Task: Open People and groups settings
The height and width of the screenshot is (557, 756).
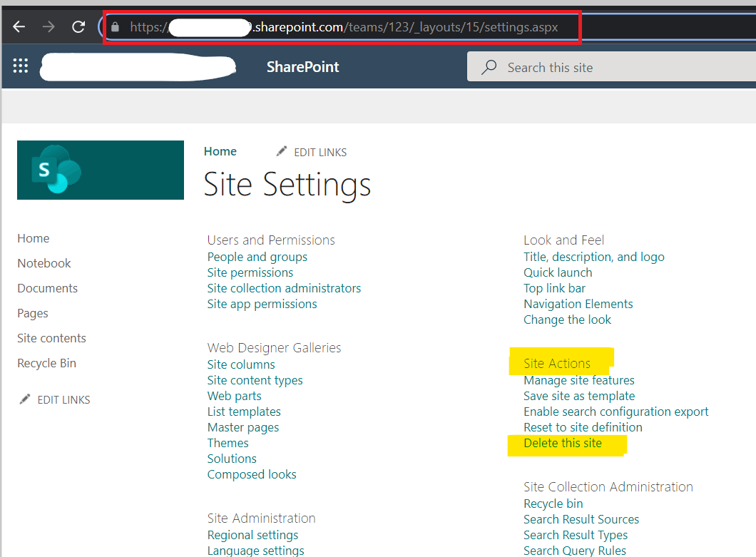Action: coord(257,257)
